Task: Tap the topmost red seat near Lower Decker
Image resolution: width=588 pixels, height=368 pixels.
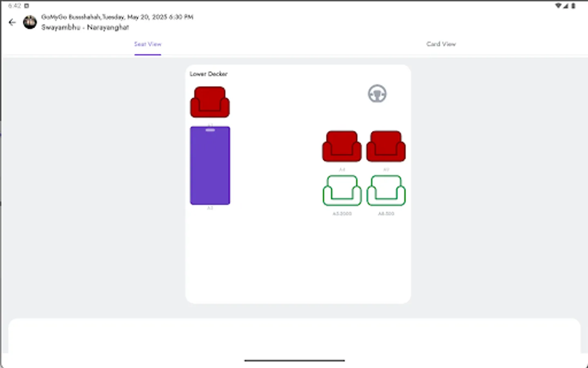Action: click(x=209, y=102)
